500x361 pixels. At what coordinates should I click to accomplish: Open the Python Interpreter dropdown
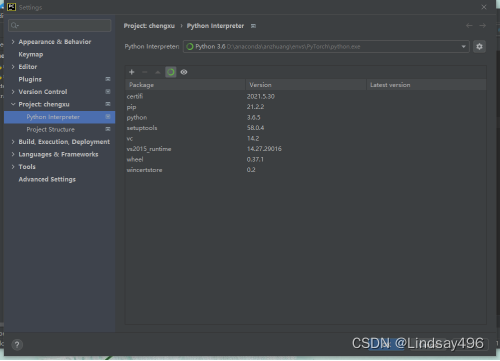326,47
